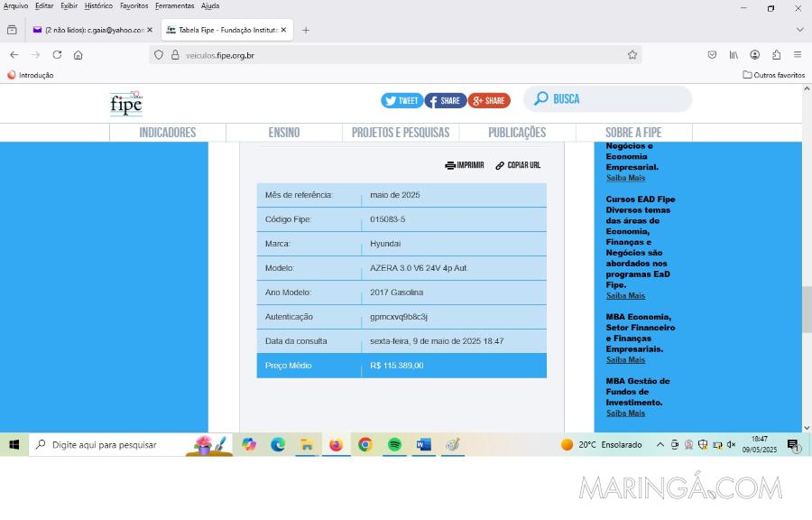Close the Tabela Fipe tab
Screen dimensions: 812x520
pos(284,30)
